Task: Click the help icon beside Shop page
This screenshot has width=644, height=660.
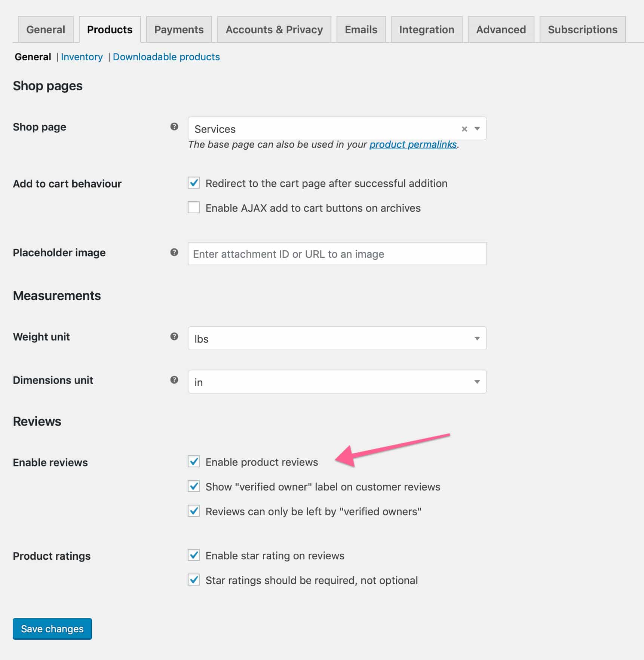Action: pos(174,126)
